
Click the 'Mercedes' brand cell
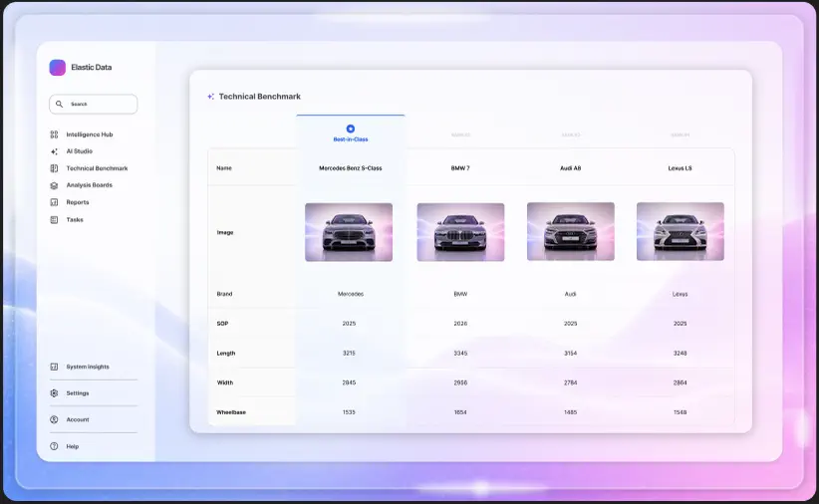(x=351, y=294)
